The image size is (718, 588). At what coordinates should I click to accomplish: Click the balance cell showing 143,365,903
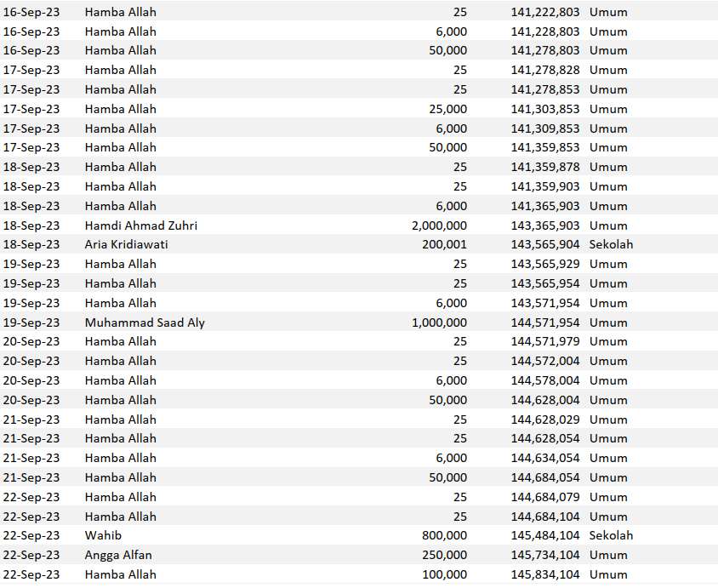coord(545,225)
